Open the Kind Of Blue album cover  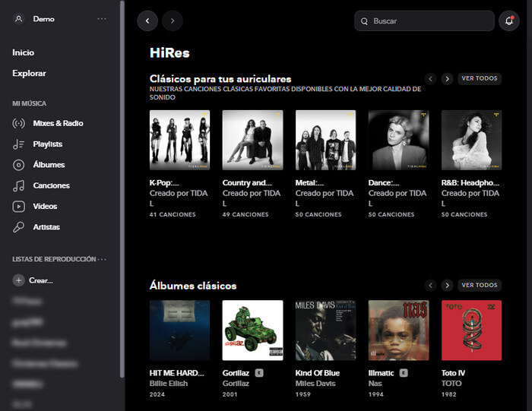[x=325, y=330]
